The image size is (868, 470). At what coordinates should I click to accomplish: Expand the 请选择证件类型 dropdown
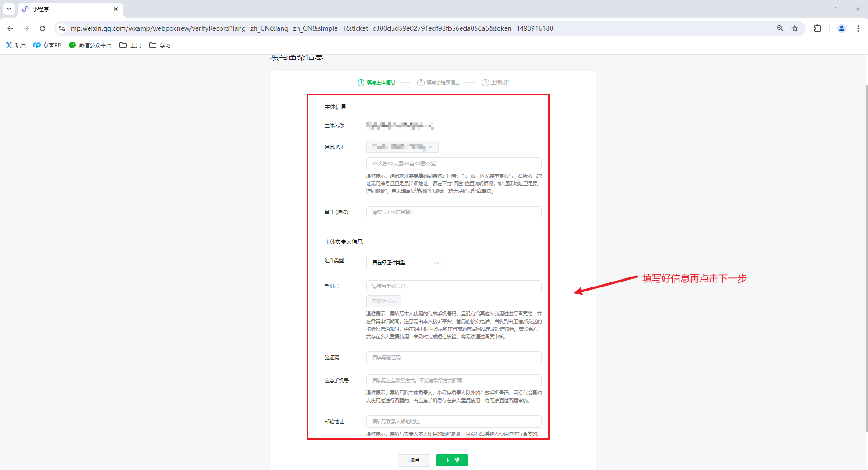[x=404, y=263]
